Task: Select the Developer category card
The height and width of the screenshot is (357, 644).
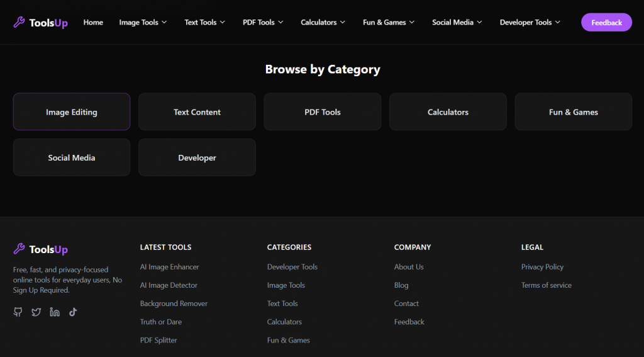Action: coord(197,157)
